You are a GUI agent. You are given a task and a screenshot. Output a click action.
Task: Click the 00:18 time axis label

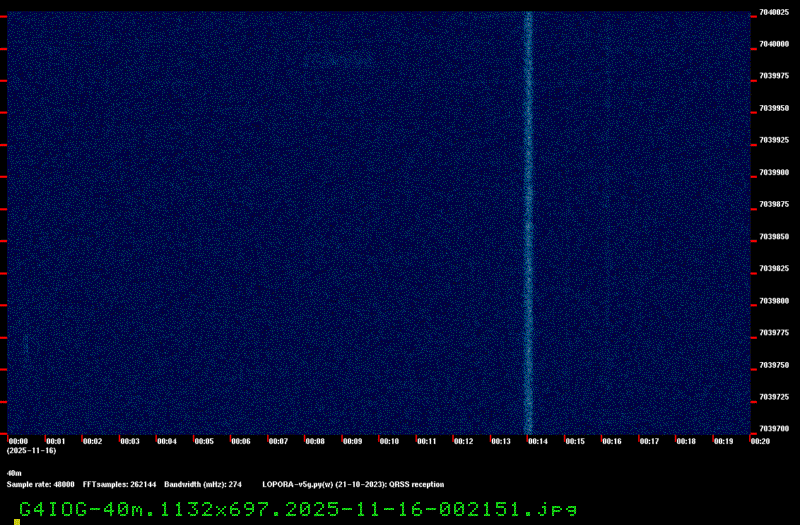pos(686,441)
